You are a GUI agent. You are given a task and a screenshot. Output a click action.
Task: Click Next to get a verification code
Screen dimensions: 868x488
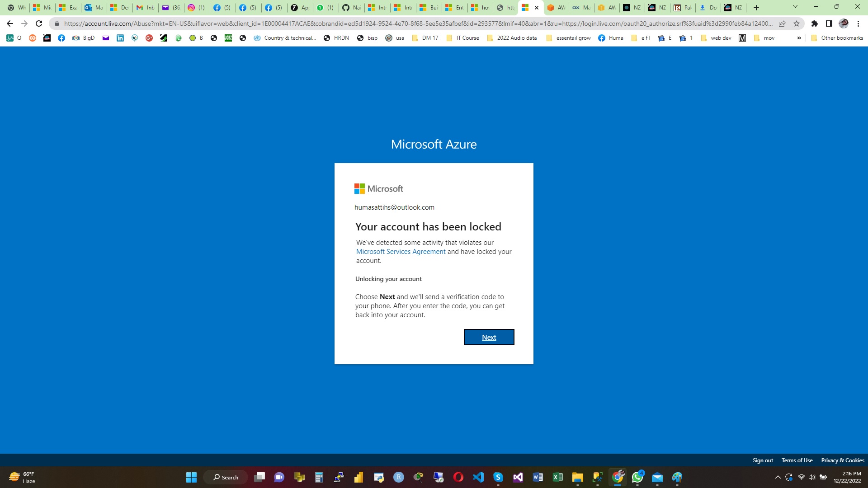(489, 337)
